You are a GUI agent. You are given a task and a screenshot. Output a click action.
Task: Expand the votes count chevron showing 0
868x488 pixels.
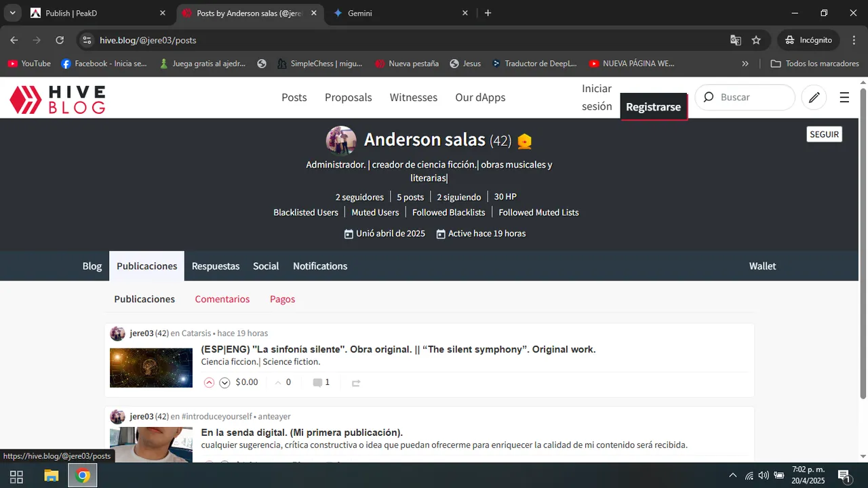[278, 382]
